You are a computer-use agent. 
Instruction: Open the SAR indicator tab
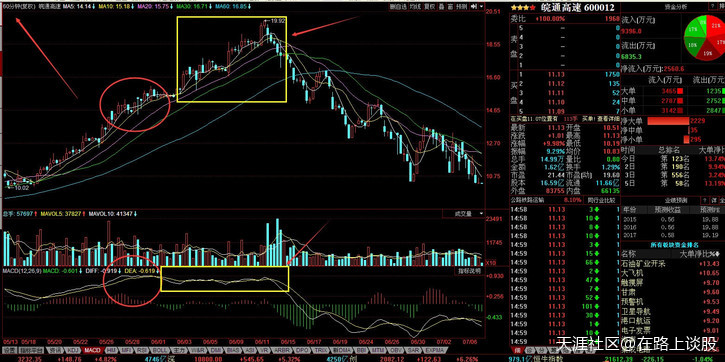(x=413, y=350)
